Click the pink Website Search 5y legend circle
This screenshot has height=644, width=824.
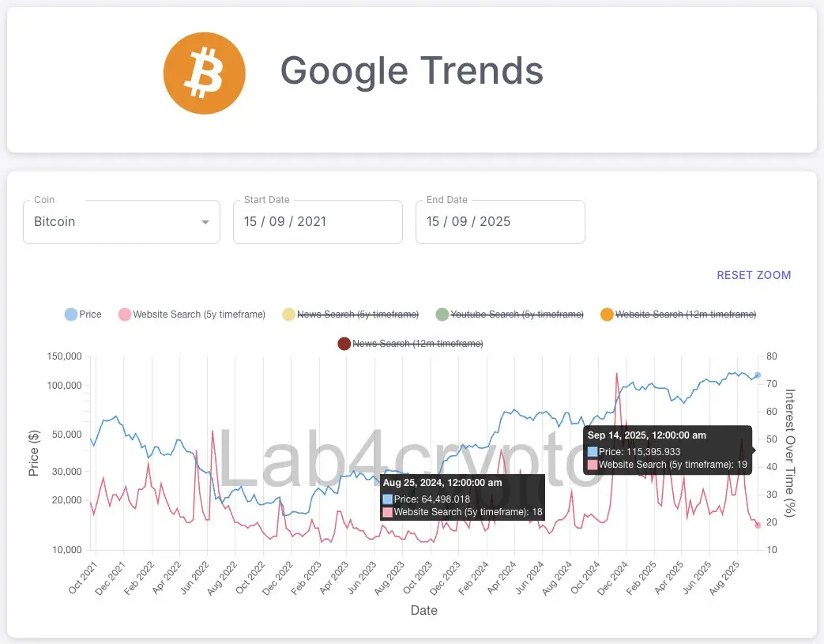pyautogui.click(x=125, y=314)
